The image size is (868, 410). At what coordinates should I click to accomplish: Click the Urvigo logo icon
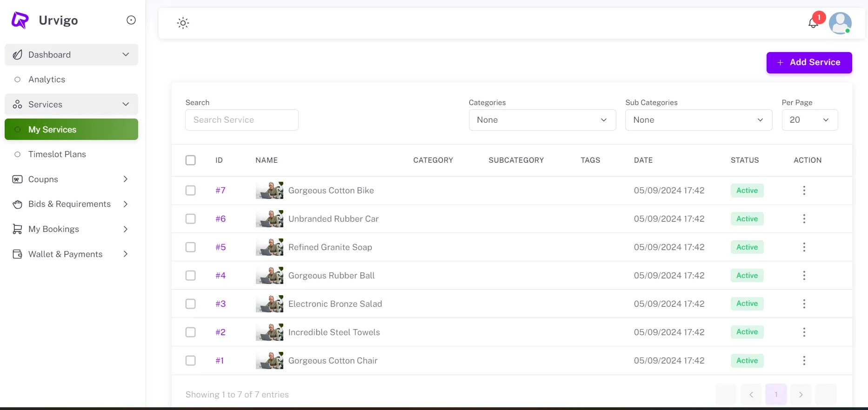pos(20,20)
